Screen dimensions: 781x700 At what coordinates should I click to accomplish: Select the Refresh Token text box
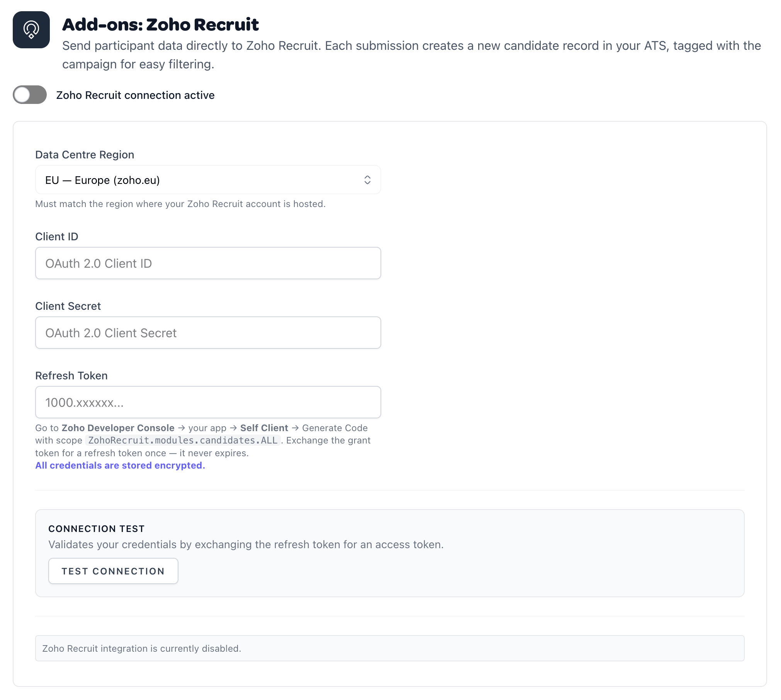208,402
